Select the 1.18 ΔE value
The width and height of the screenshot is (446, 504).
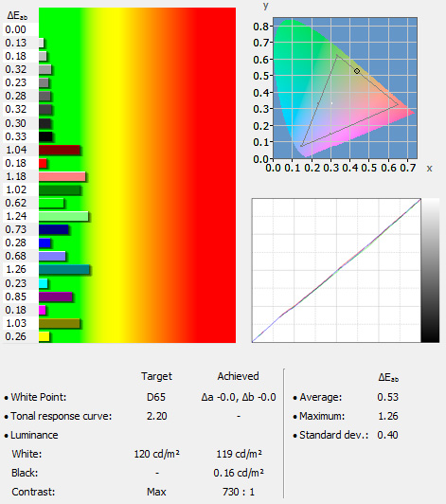pyautogui.click(x=16, y=176)
